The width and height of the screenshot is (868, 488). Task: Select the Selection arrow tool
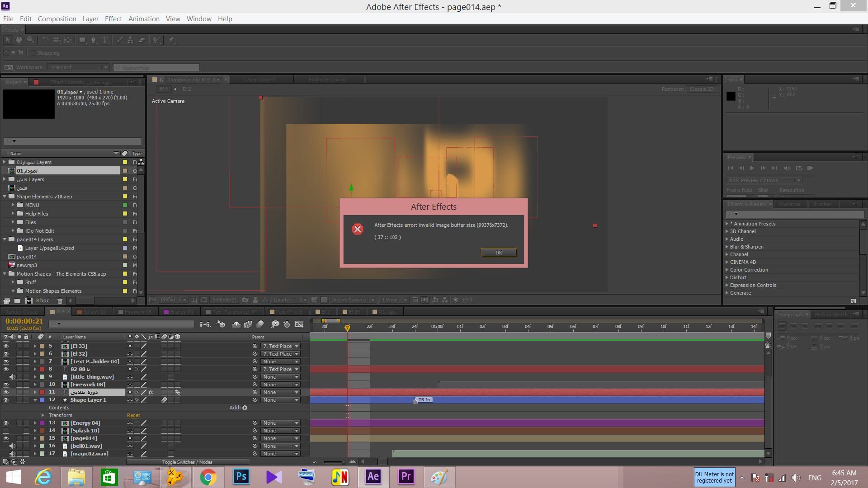(x=8, y=40)
